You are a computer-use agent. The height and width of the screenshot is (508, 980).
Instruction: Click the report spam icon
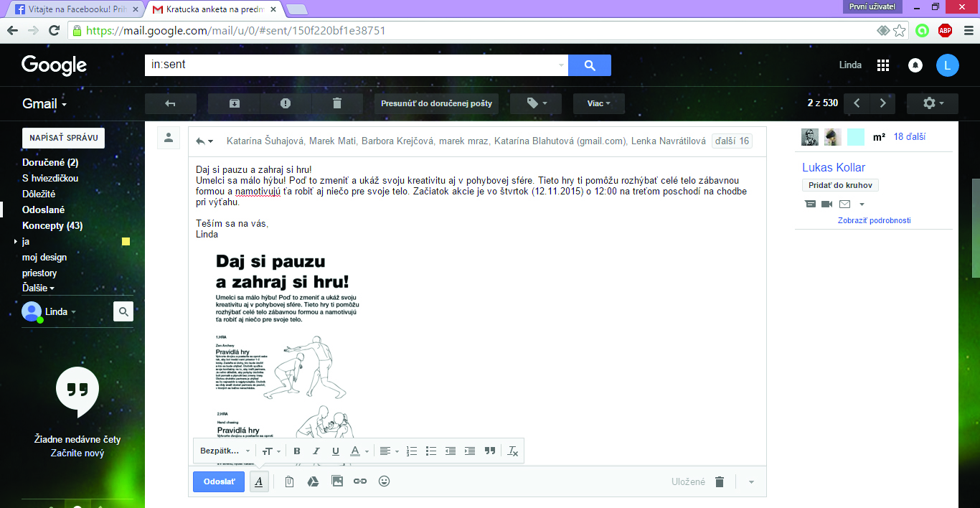tap(286, 103)
